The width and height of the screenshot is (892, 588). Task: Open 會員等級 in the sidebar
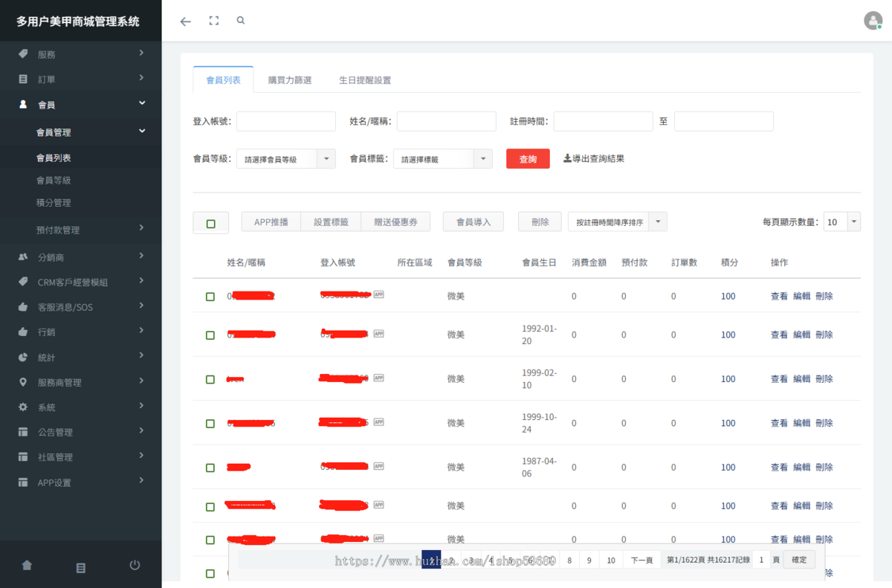[54, 180]
